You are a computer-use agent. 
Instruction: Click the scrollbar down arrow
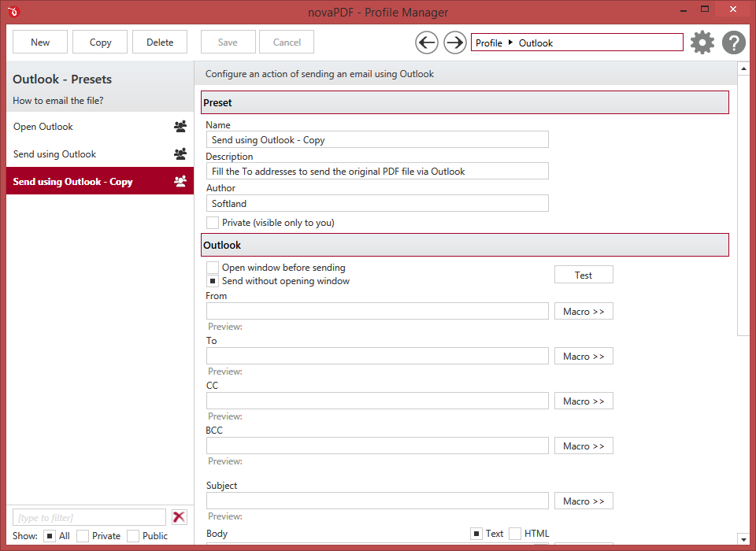pos(743,539)
